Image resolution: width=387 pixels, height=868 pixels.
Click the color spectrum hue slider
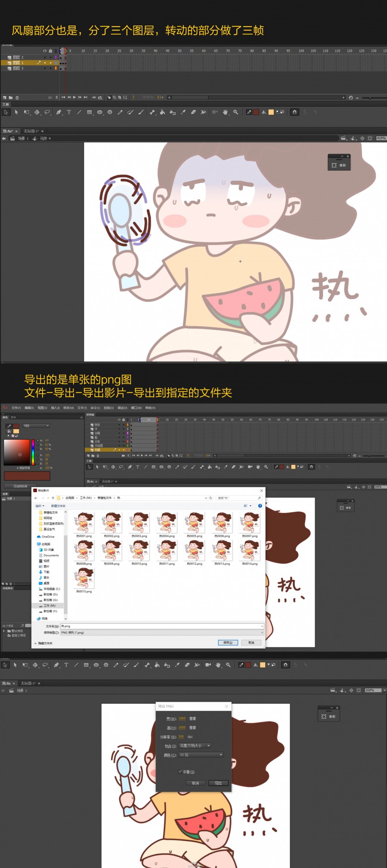(33, 452)
